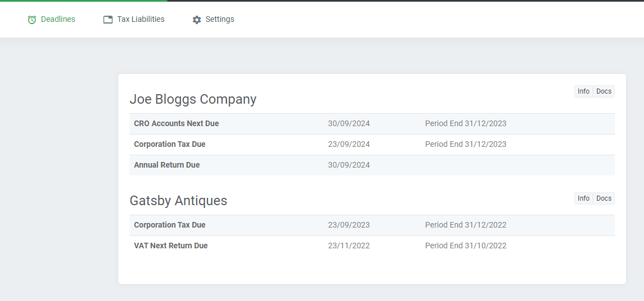The width and height of the screenshot is (644, 301).
Task: Select the Gatsby Antiques heading
Action: [x=178, y=201]
